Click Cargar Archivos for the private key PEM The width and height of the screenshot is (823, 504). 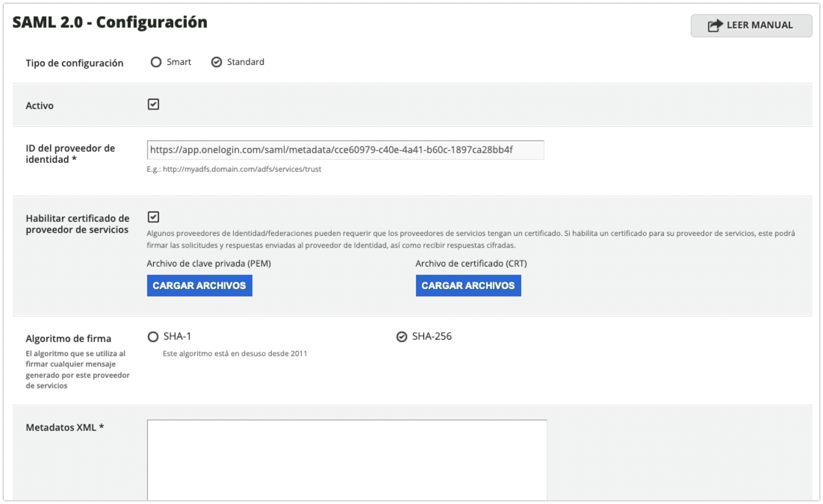pyautogui.click(x=199, y=285)
